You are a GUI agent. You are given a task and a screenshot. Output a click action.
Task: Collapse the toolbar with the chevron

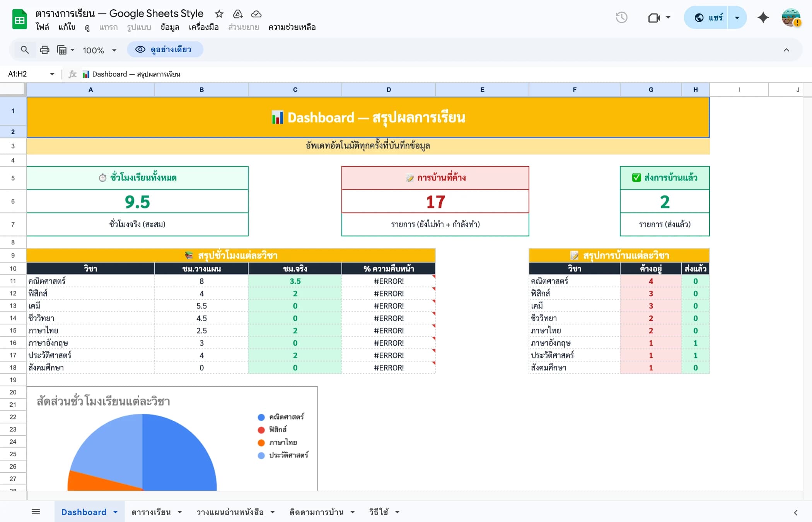786,49
